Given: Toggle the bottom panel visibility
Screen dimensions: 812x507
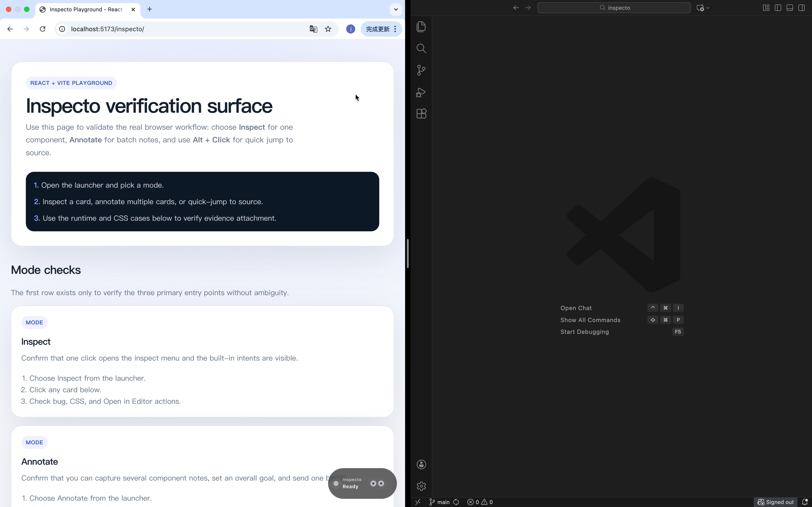Looking at the screenshot, I should click(790, 8).
